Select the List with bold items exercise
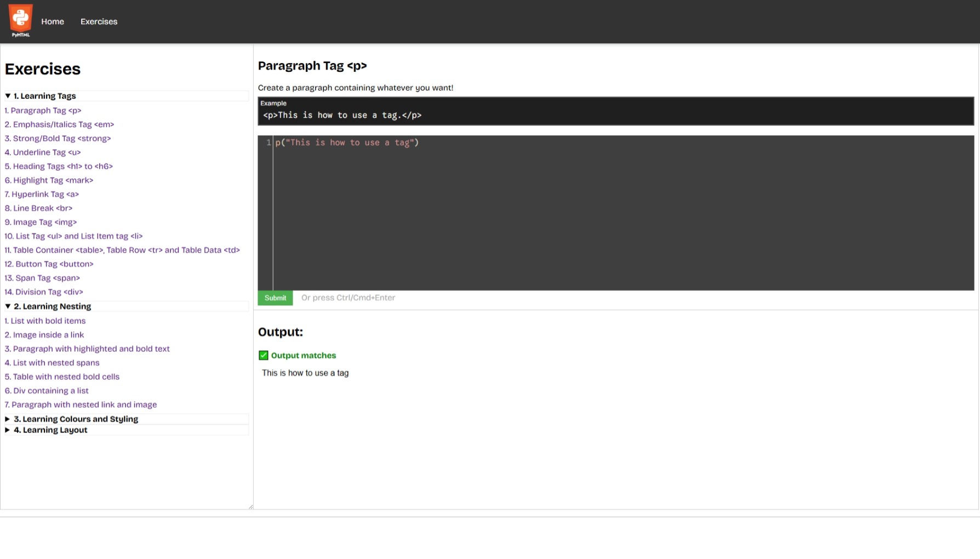Image resolution: width=980 pixels, height=559 pixels. point(45,321)
